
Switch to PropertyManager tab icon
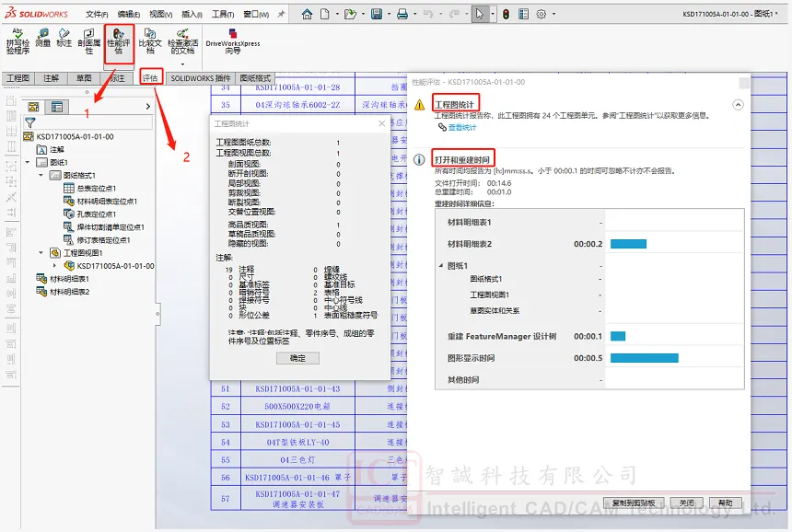(x=57, y=107)
